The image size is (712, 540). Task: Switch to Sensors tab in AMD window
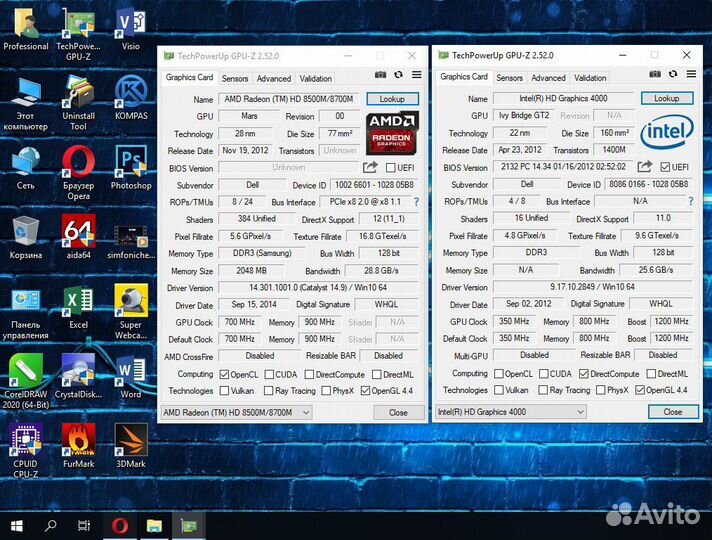(x=235, y=79)
